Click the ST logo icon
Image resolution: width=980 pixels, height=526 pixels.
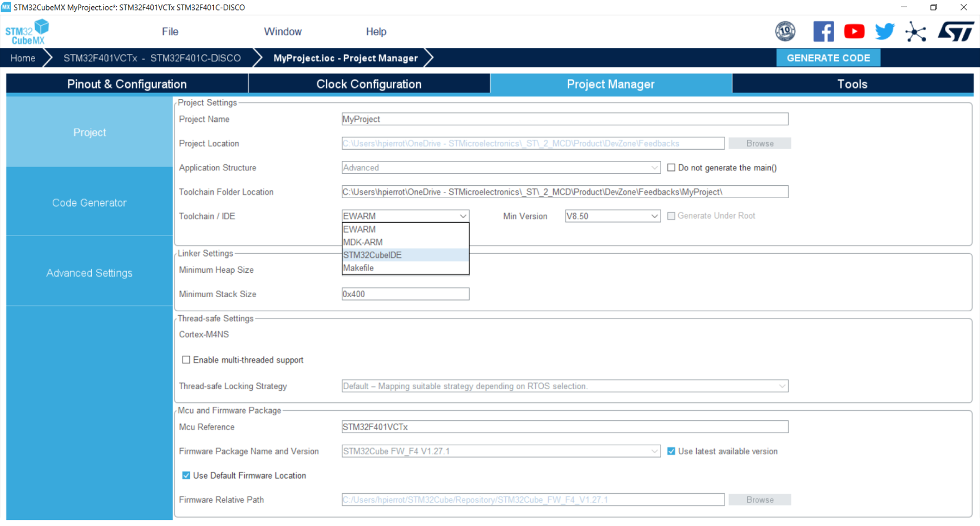[x=956, y=31]
